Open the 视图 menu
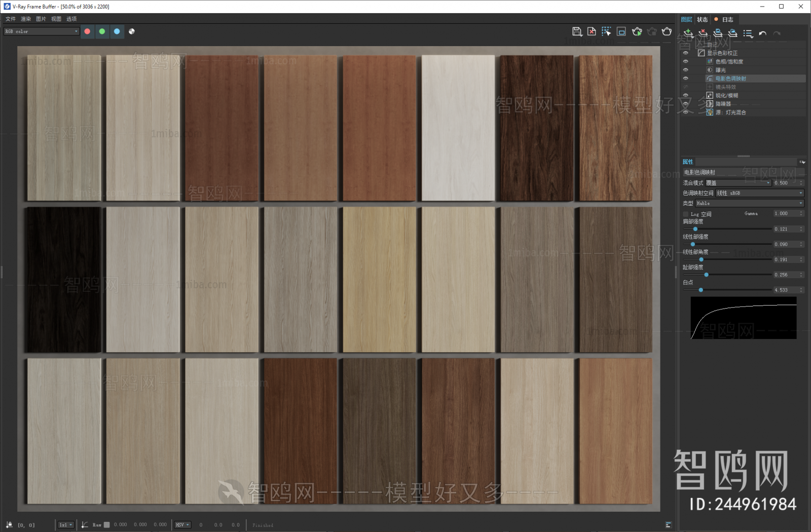The image size is (811, 532). pyautogui.click(x=56, y=19)
